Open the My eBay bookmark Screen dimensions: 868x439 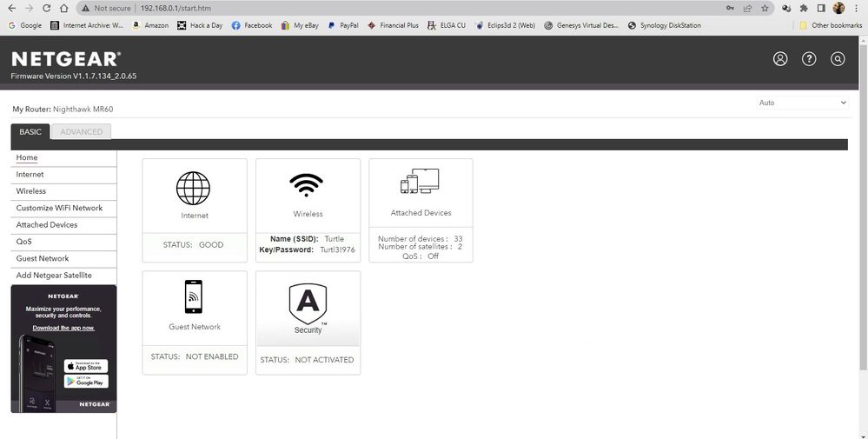300,25
